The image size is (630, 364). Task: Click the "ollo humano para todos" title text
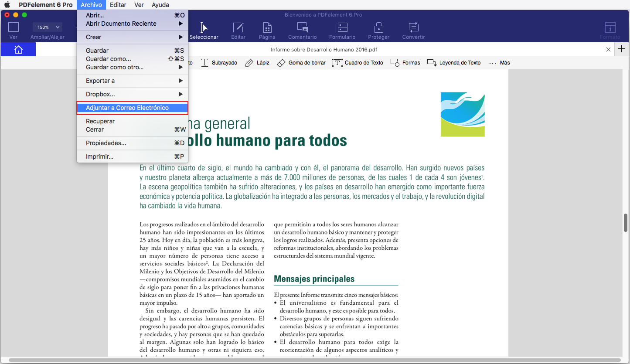(x=268, y=141)
